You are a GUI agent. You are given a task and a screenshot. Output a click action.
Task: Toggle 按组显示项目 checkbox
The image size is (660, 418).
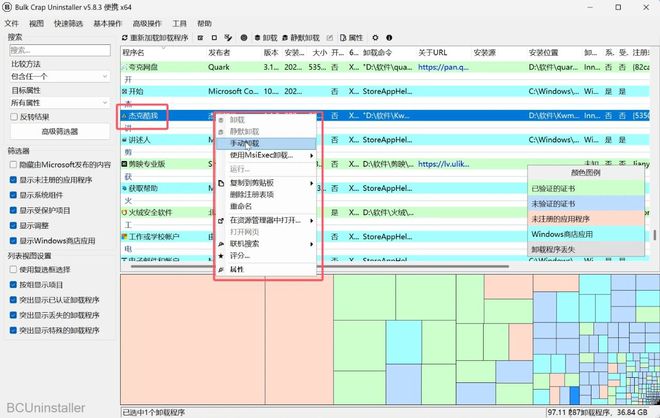click(x=13, y=285)
